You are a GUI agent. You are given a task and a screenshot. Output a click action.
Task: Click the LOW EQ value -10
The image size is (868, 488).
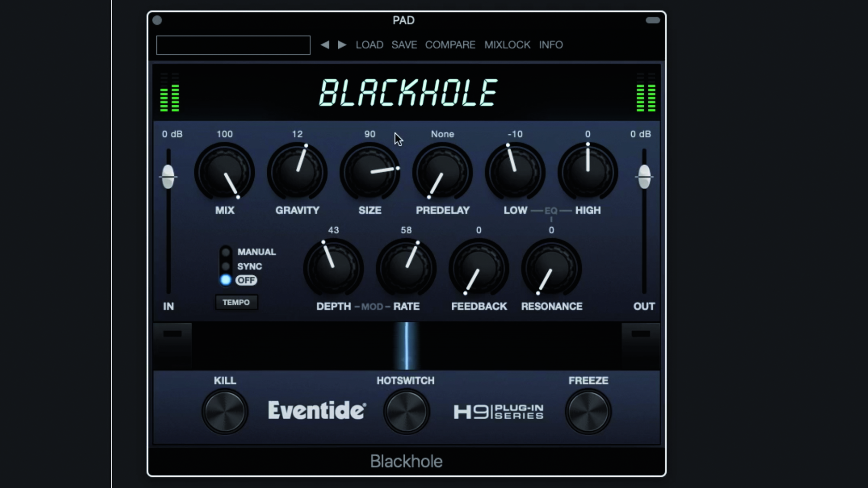click(515, 134)
